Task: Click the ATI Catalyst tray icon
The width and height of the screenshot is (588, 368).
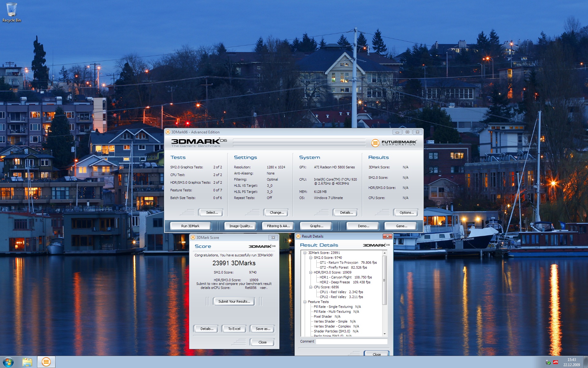Action: pos(556,362)
